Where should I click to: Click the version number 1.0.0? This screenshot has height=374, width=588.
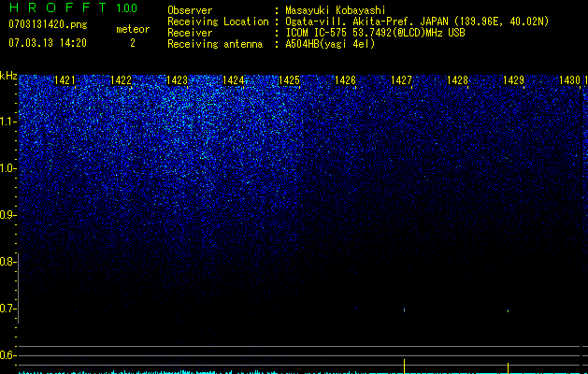127,7
